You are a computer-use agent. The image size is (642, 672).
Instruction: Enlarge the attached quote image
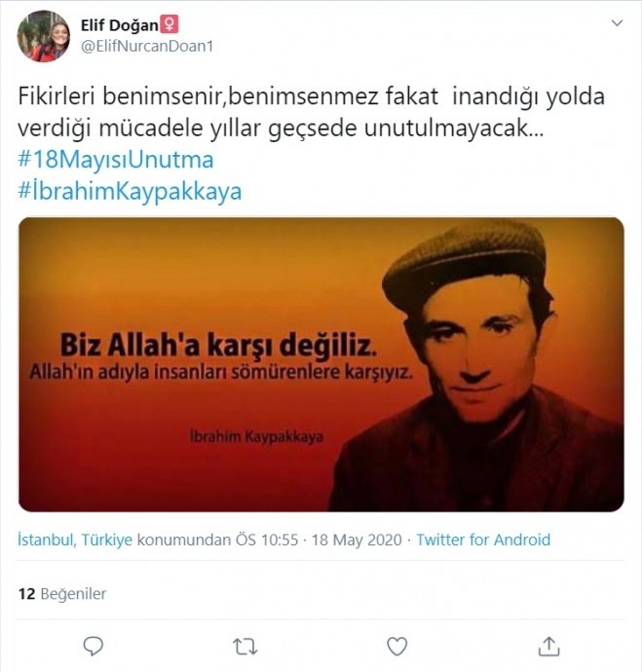point(321,364)
